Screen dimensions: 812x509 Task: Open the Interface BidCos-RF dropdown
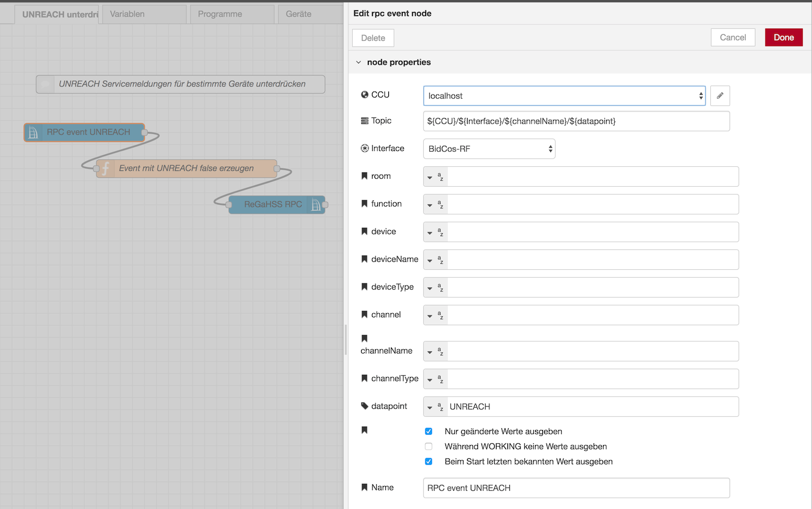tap(489, 149)
